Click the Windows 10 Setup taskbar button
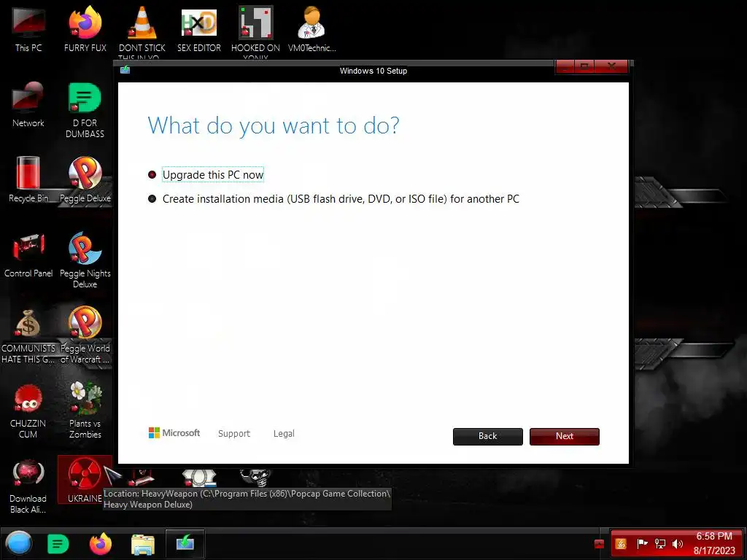 [185, 543]
